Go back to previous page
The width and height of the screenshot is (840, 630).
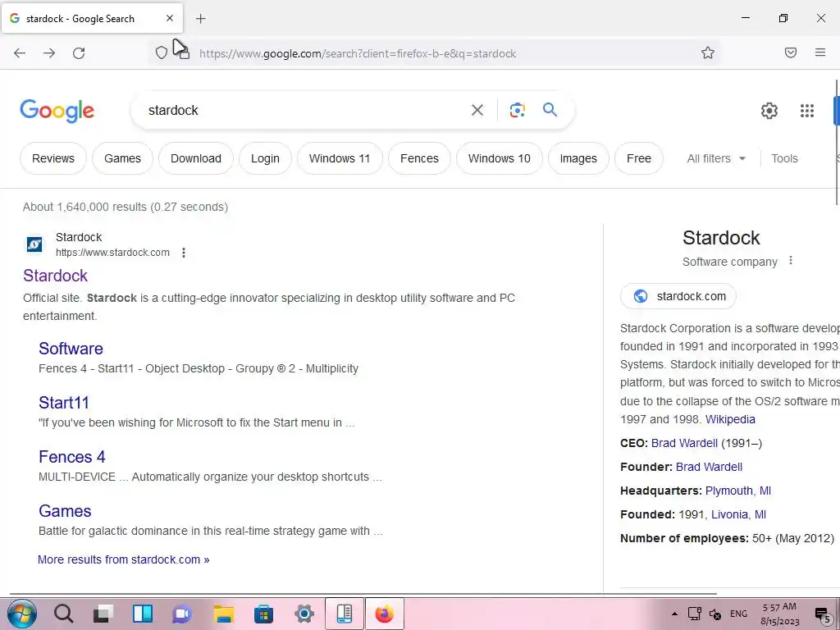pos(20,53)
